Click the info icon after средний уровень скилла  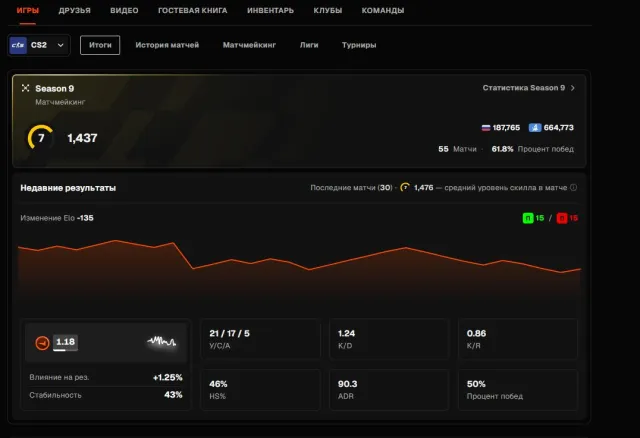(573, 187)
